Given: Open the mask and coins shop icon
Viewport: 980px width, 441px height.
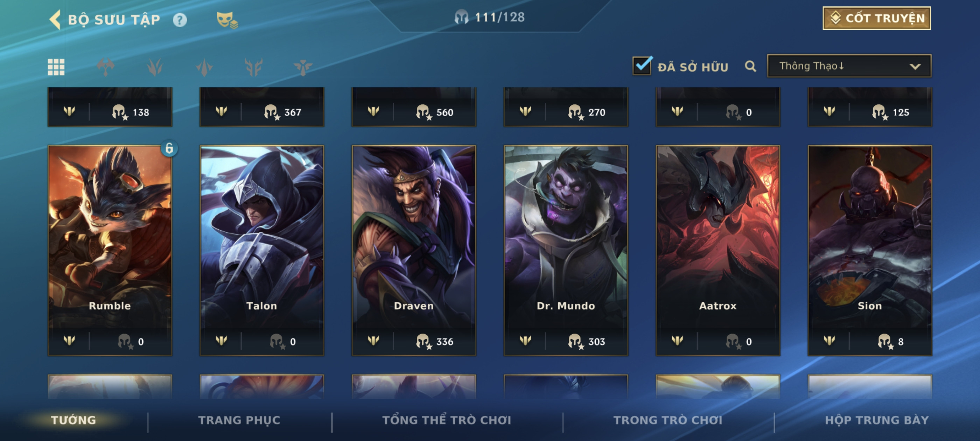Looking at the screenshot, I should (x=227, y=20).
